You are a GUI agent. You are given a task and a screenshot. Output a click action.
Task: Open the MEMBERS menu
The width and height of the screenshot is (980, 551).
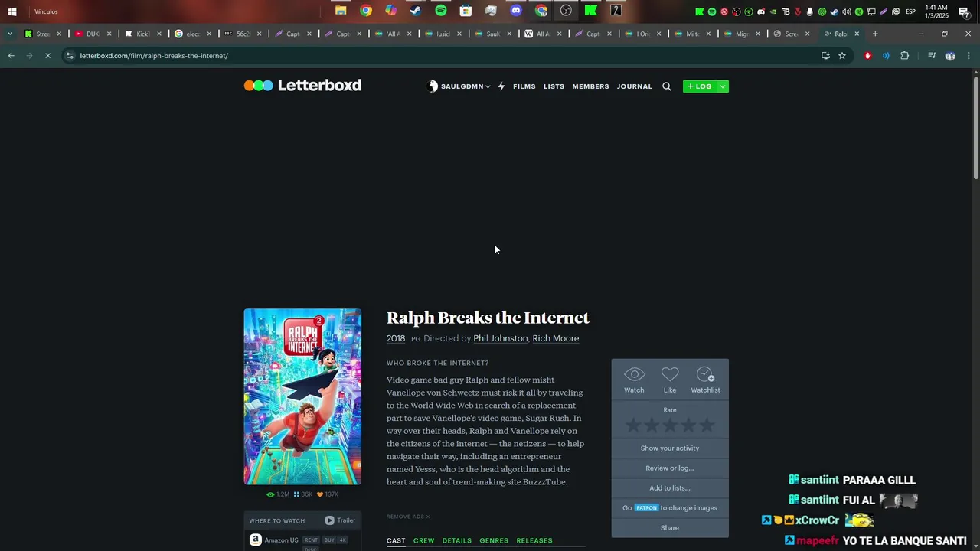[x=590, y=86]
